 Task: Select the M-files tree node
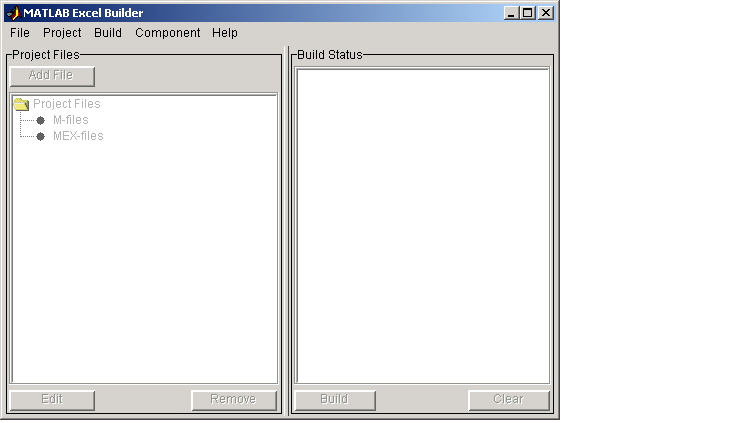click(x=71, y=120)
